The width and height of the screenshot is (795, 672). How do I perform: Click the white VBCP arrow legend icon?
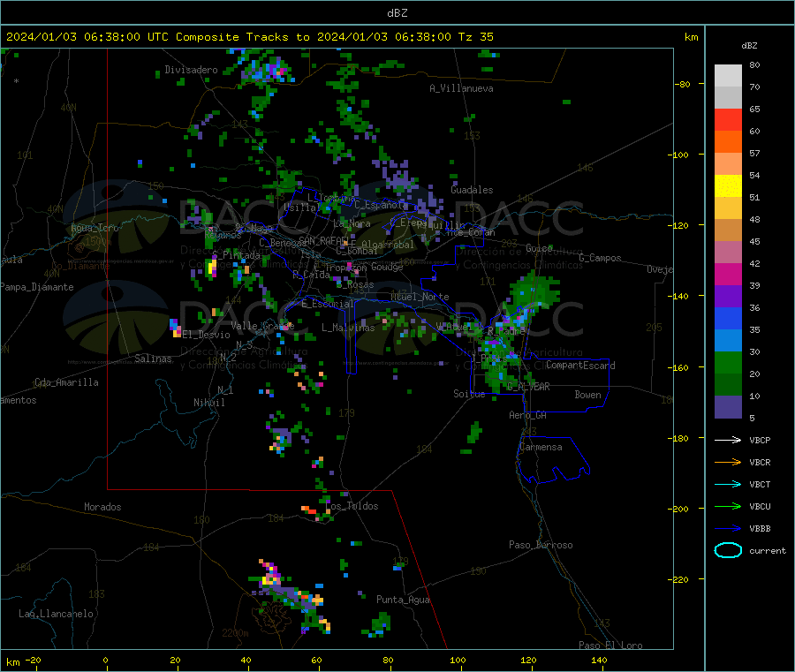pos(728,440)
